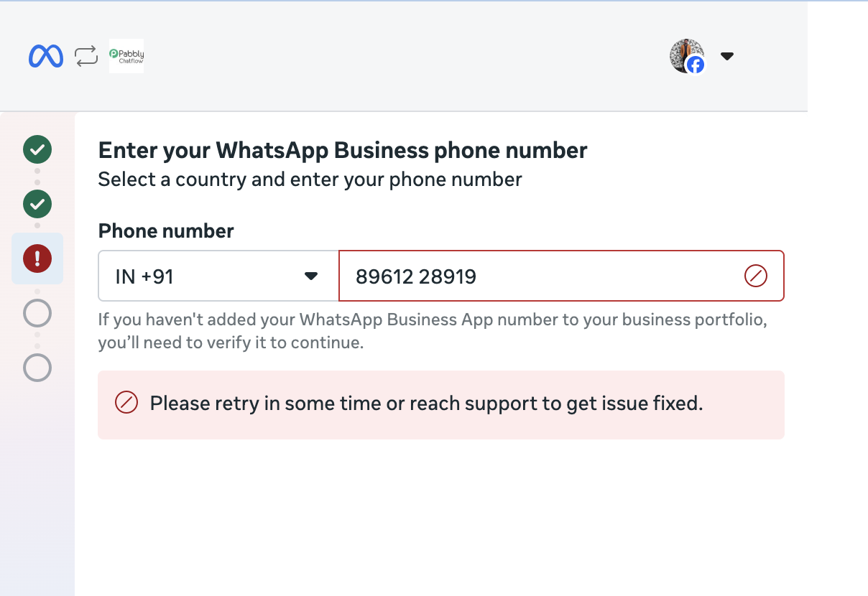
Task: Click the 'Phone number' field label
Action: coord(166,231)
